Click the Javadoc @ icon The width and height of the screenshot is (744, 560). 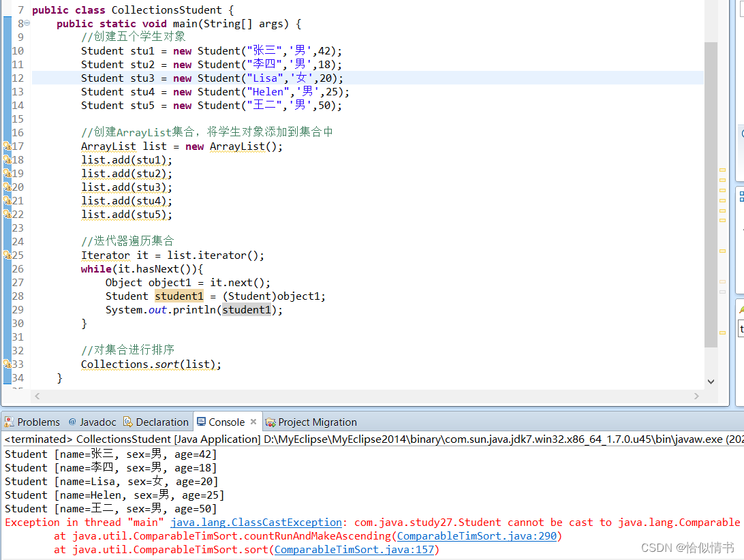(x=73, y=422)
